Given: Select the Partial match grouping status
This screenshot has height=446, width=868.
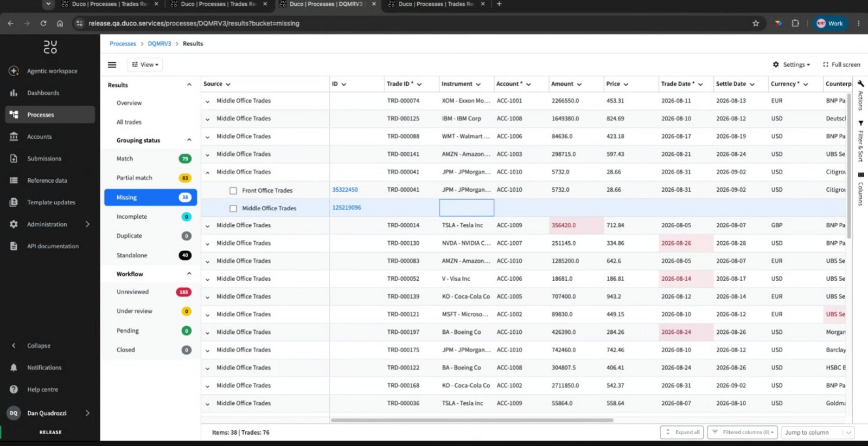Looking at the screenshot, I should (x=151, y=178).
